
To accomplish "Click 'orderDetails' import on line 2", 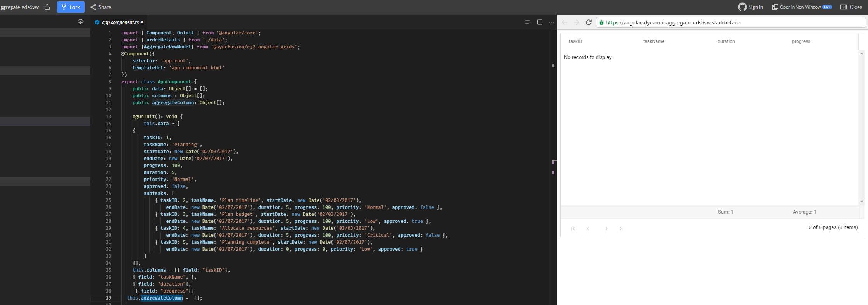I will pos(163,40).
